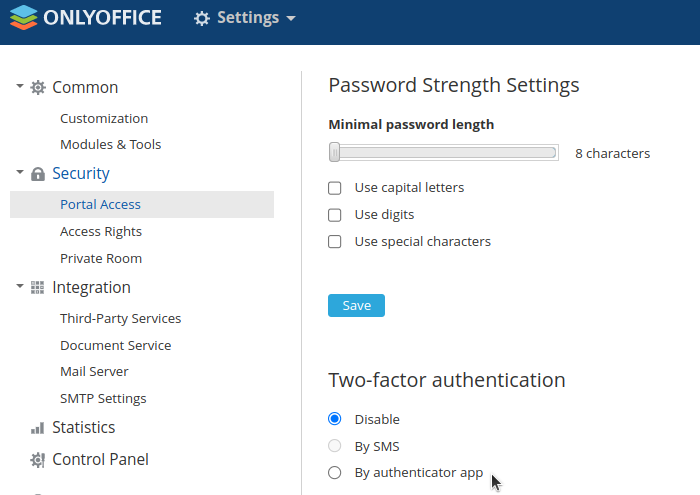
Task: Click the Statistics bar chart icon
Action: (x=38, y=428)
